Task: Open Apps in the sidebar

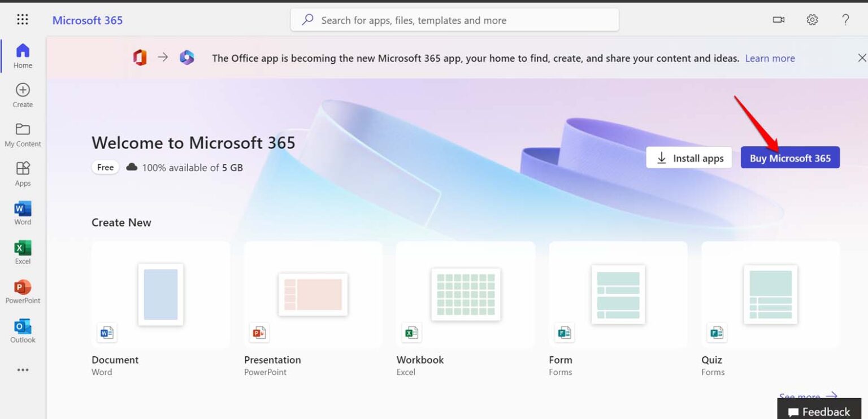Action: pyautogui.click(x=23, y=173)
